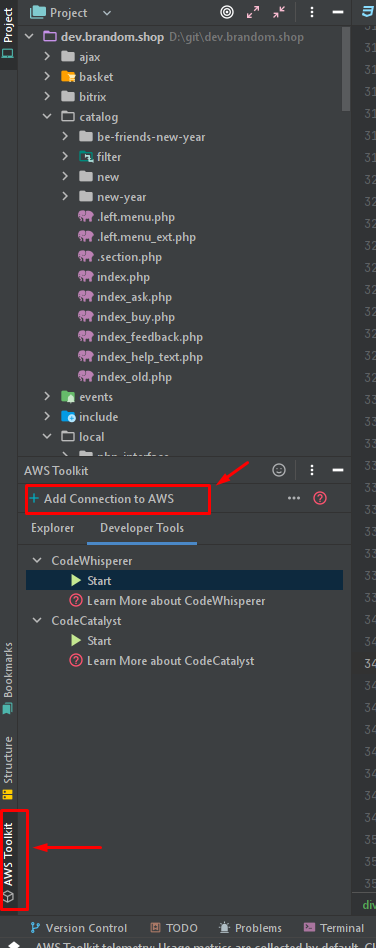This screenshot has height=948, width=376.
Task: Expand the bitrix folder
Action: coord(47,97)
